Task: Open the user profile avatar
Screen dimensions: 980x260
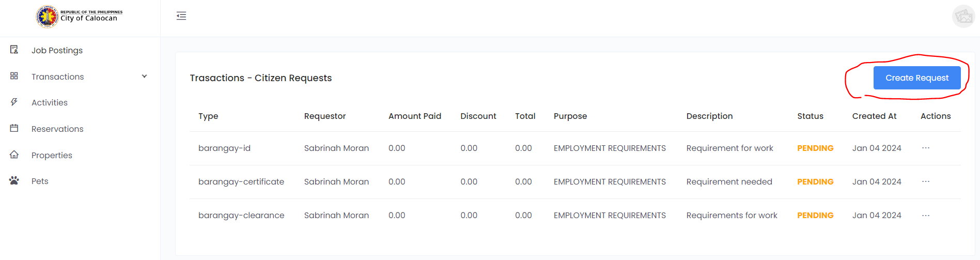Action: (963, 17)
